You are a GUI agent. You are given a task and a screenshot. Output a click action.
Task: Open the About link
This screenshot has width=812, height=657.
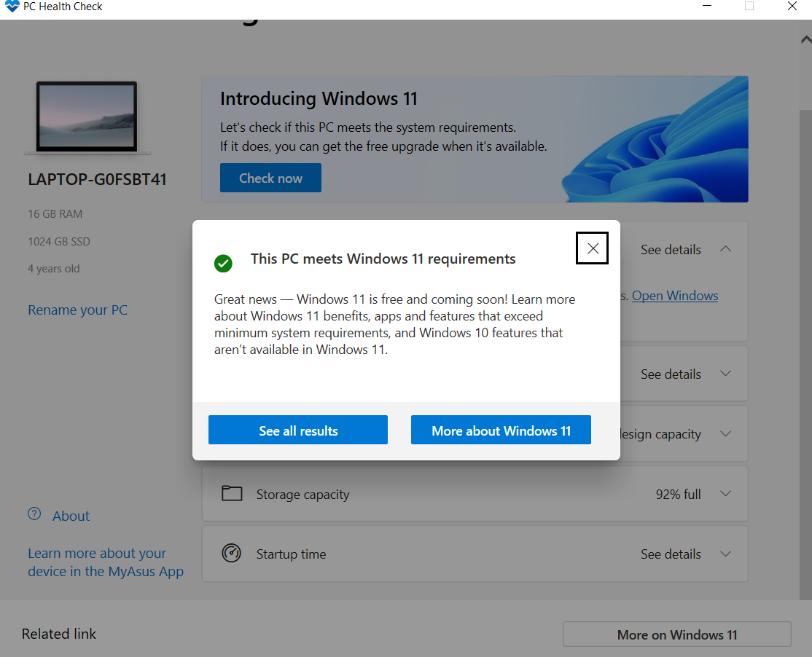click(71, 516)
